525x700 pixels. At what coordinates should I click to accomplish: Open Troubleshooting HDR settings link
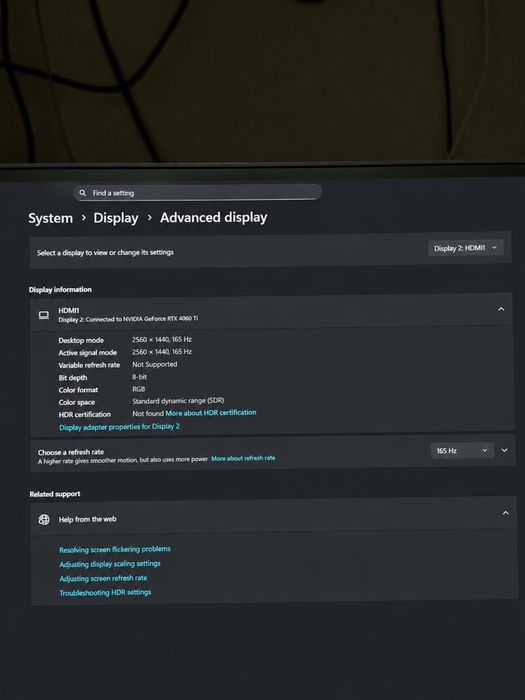(105, 592)
